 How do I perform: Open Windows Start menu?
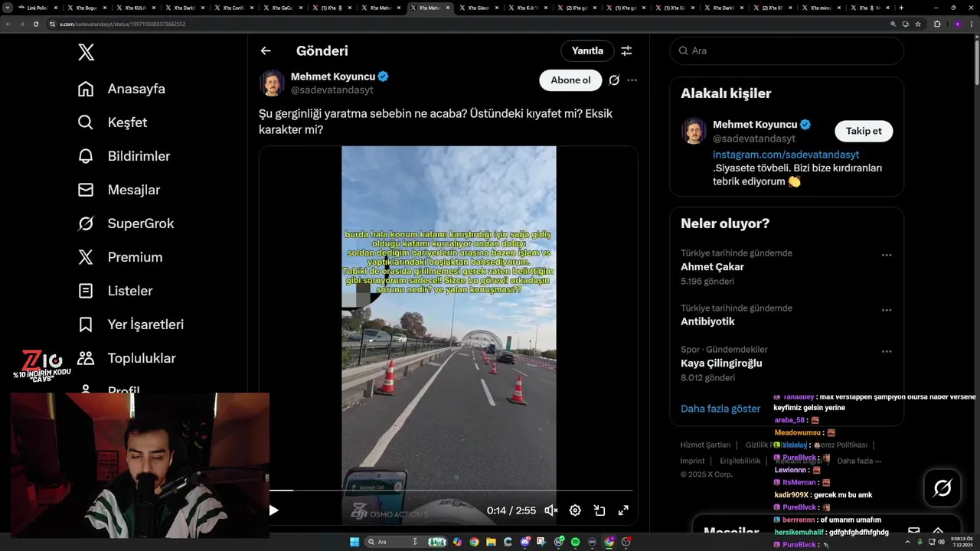pos(354,542)
